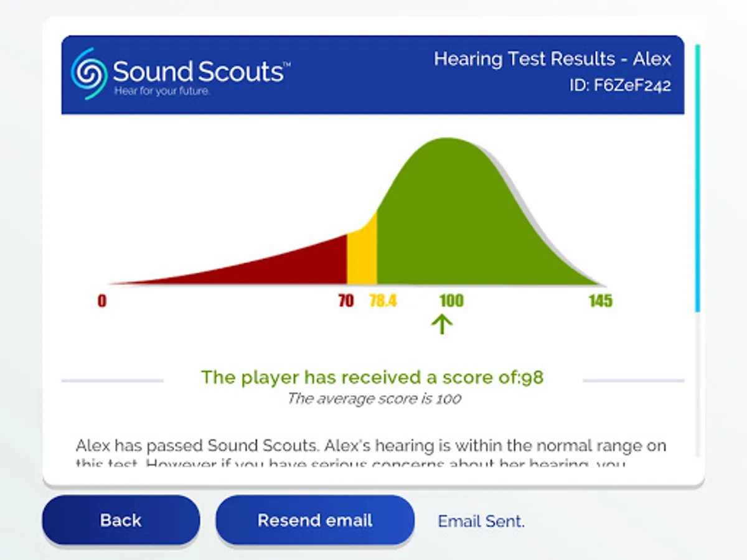Viewport: 747px width, 560px height.
Task: Click the player score of 98 text
Action: click(x=372, y=377)
